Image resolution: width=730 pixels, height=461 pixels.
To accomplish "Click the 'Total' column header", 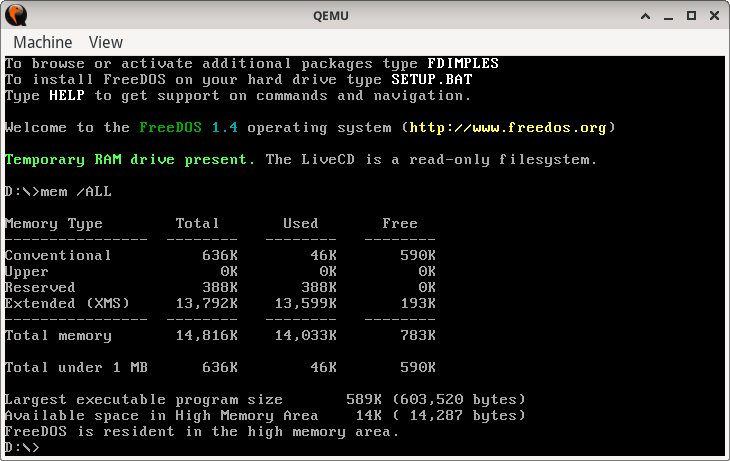I will tap(197, 224).
